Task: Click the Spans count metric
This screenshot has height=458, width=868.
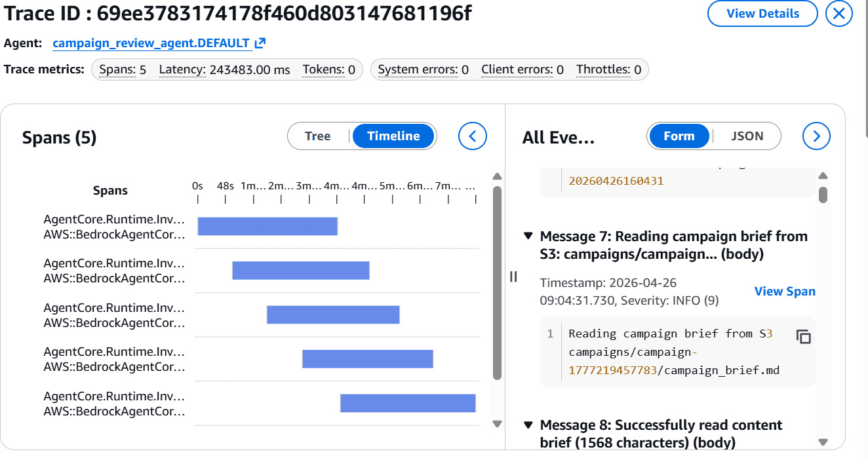Action: point(123,69)
